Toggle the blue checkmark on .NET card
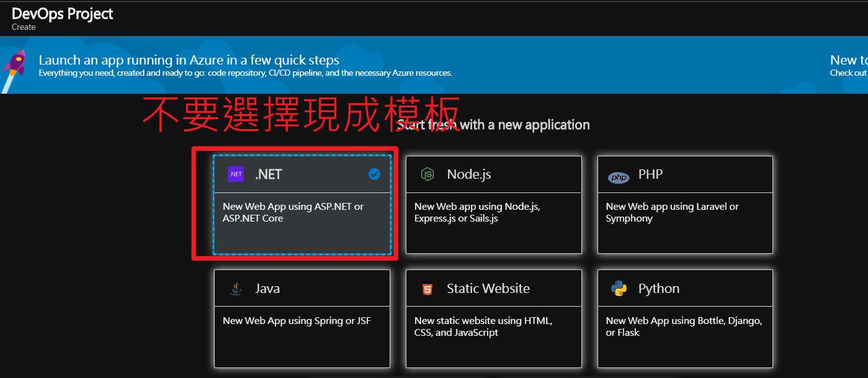The height and width of the screenshot is (378, 868). [x=374, y=174]
